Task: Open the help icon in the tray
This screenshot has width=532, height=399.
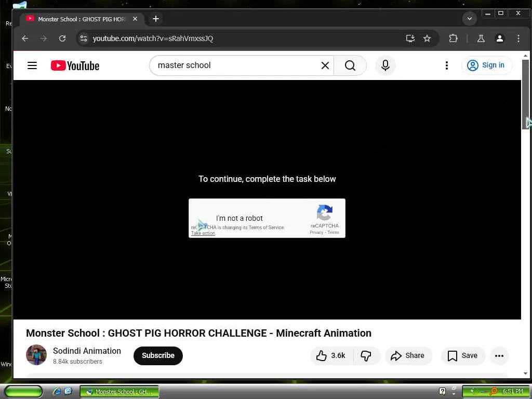Action: click(x=442, y=392)
